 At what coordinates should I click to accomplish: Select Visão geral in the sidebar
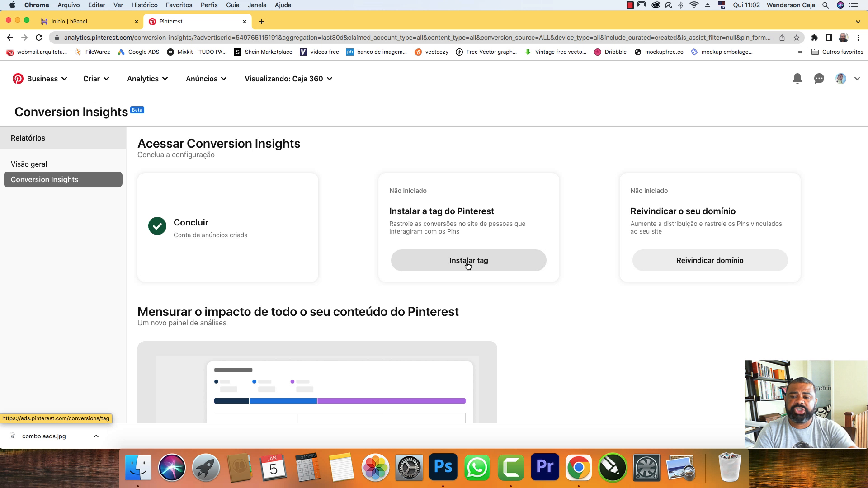tap(28, 164)
